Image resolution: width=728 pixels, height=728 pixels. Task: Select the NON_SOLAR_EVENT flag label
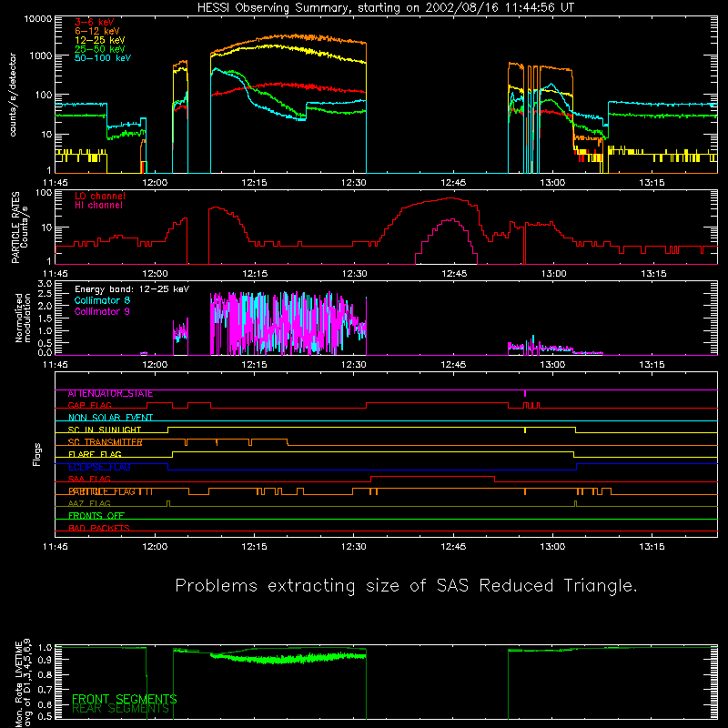pos(110,418)
